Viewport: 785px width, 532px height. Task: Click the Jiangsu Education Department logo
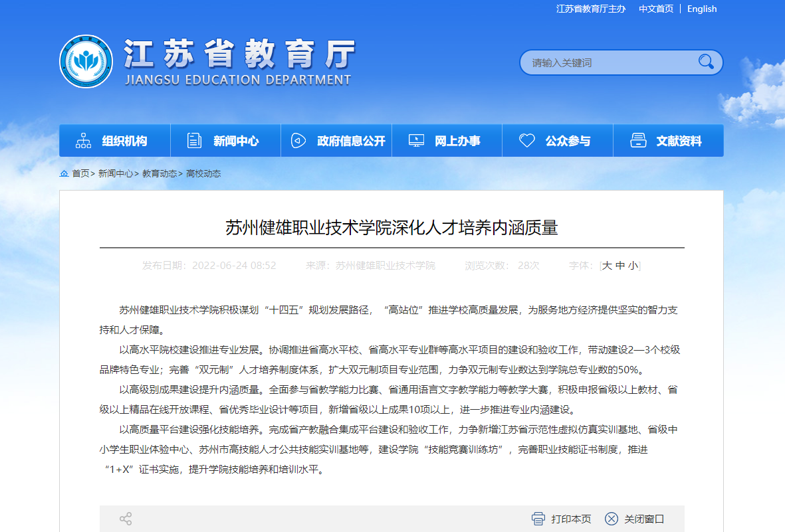tap(86, 62)
